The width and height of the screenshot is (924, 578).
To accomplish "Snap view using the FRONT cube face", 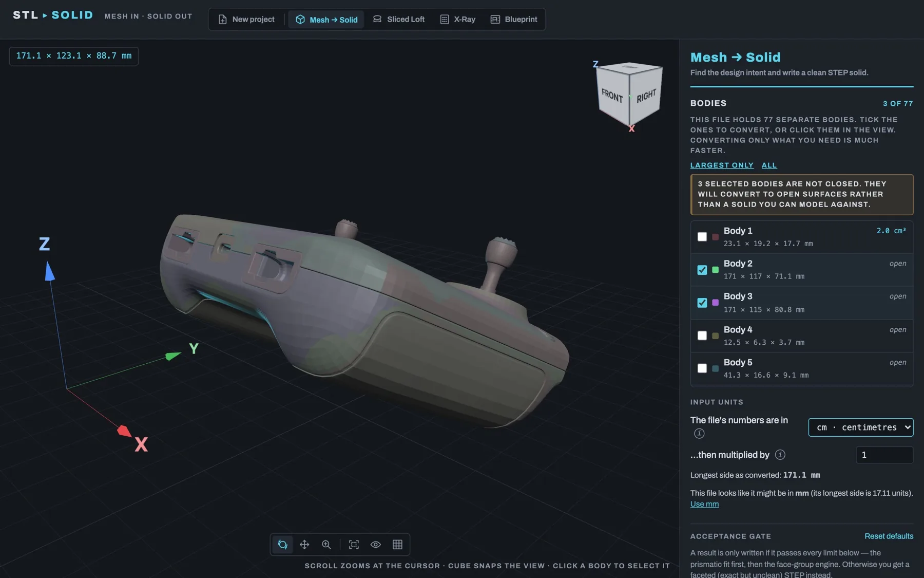I will pyautogui.click(x=612, y=96).
